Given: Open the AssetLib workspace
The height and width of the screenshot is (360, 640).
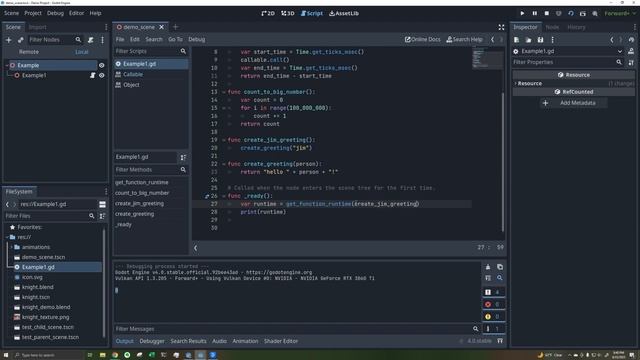Looking at the screenshot, I should coord(344,13).
